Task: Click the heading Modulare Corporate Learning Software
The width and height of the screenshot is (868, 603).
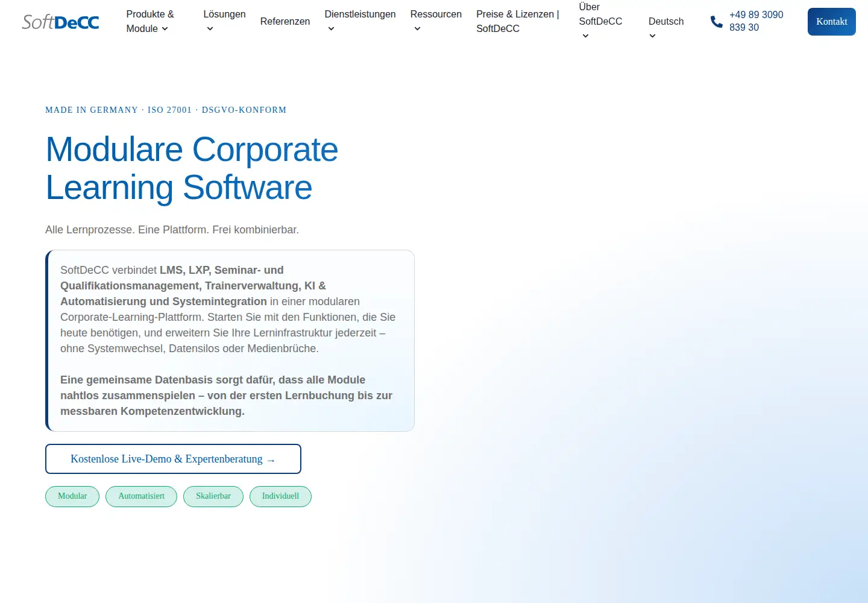Action: coord(192,168)
